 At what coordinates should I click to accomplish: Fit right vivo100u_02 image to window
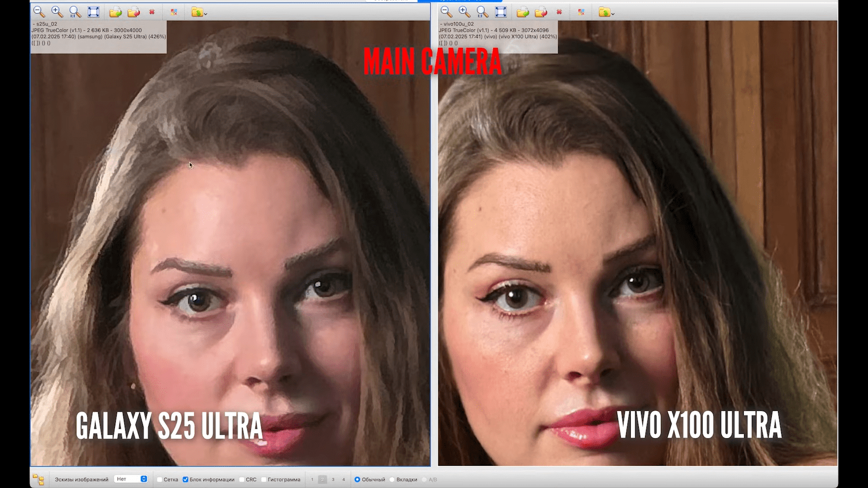[x=501, y=11]
